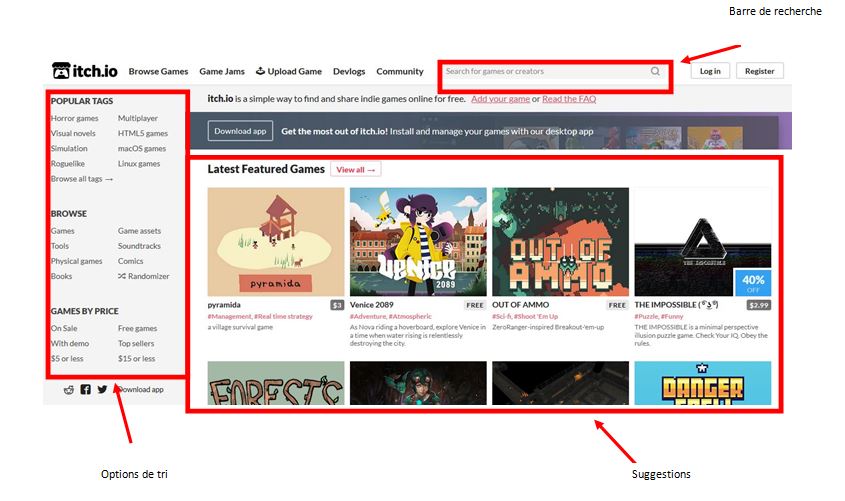The width and height of the screenshot is (845, 501).
Task: Open the Randomizer shuffle link
Action: 143,276
